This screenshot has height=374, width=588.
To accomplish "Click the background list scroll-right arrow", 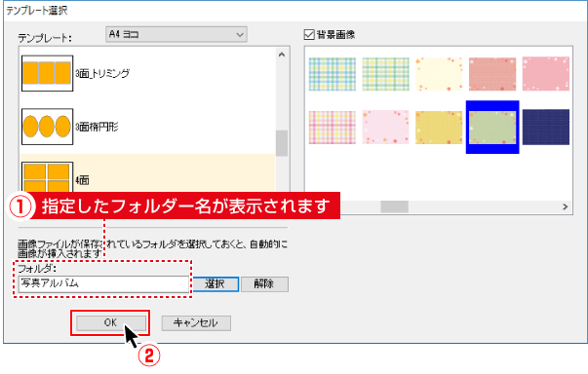I will coord(566,206).
